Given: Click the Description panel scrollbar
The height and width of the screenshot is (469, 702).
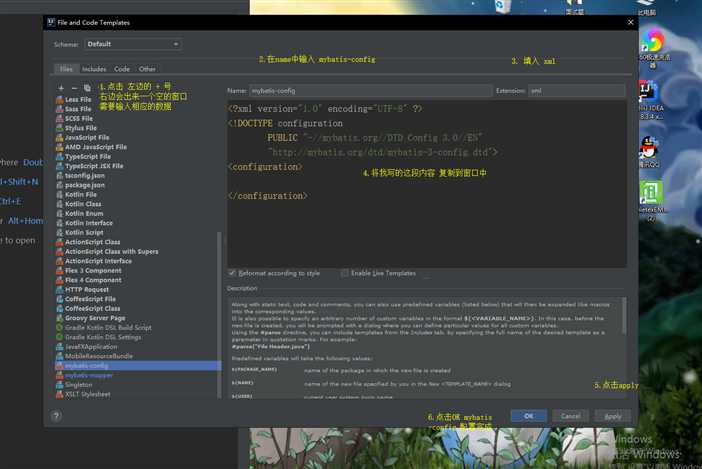Looking at the screenshot, I should coord(624,316).
